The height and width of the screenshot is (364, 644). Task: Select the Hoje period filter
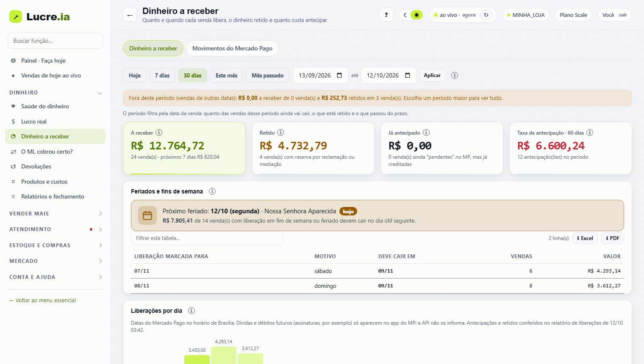pos(135,75)
